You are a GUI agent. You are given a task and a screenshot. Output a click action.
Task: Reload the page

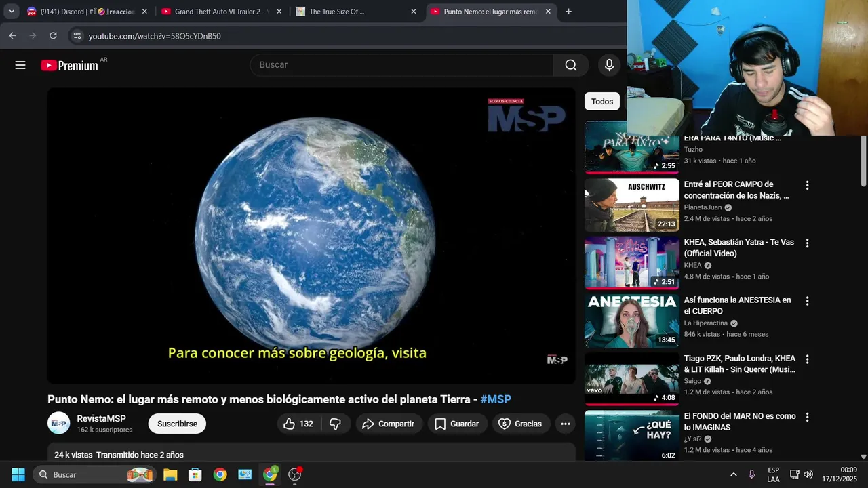(x=53, y=35)
